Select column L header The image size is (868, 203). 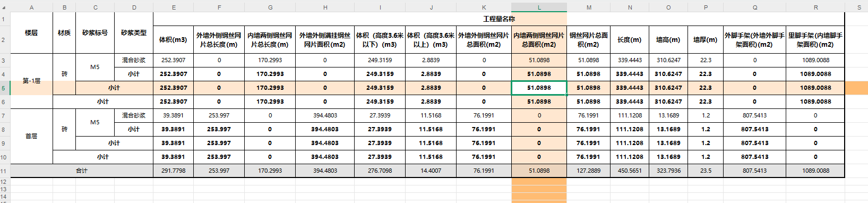coord(539,7)
